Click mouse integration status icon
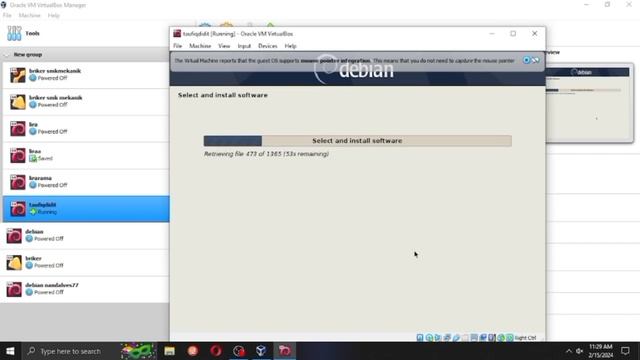Viewport: 640px width, 360px height. [x=501, y=338]
